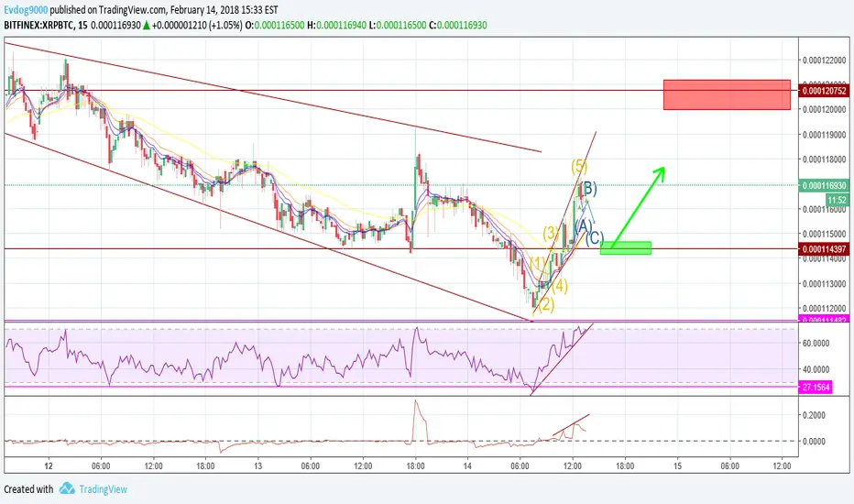
Task: Click the 0.000112000 price axis tick
Action: tap(825, 309)
